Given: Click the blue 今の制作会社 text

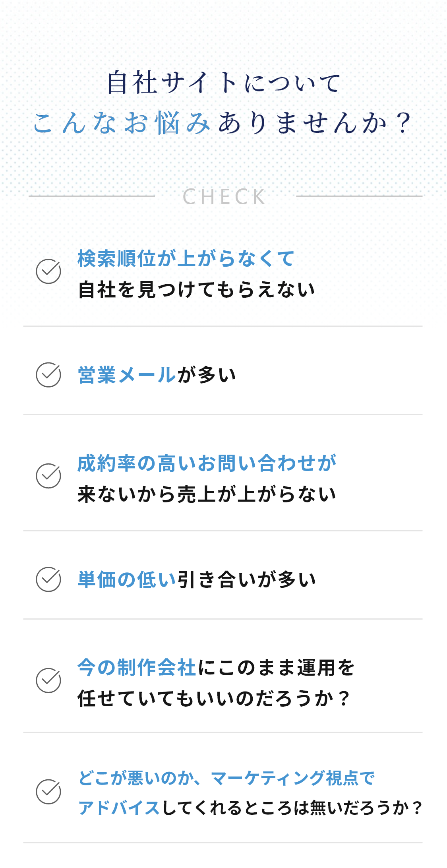Looking at the screenshot, I should [137, 667].
